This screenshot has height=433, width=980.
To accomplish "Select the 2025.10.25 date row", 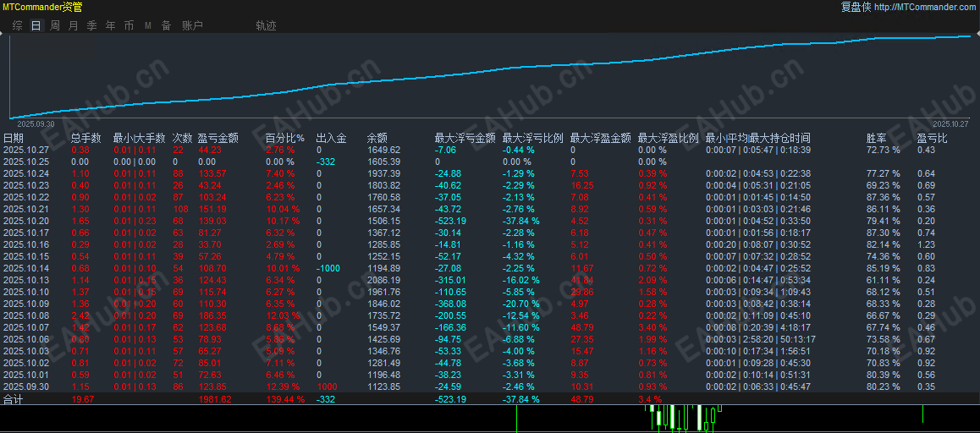I will 490,162.
